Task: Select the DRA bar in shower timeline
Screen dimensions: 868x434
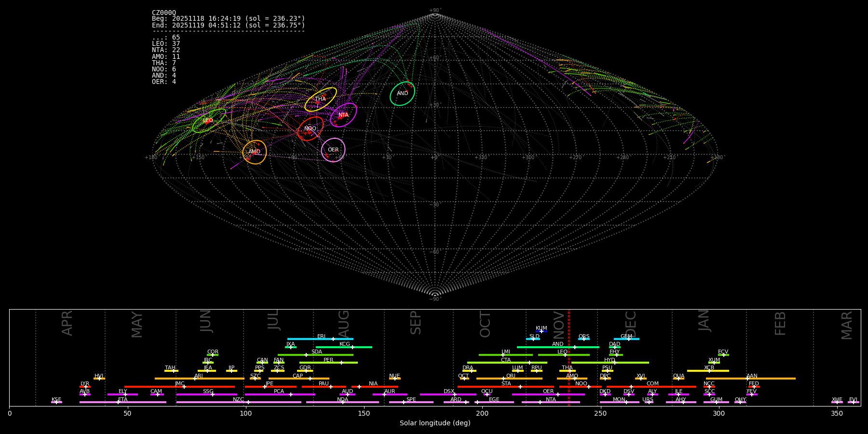Action: pos(469,371)
